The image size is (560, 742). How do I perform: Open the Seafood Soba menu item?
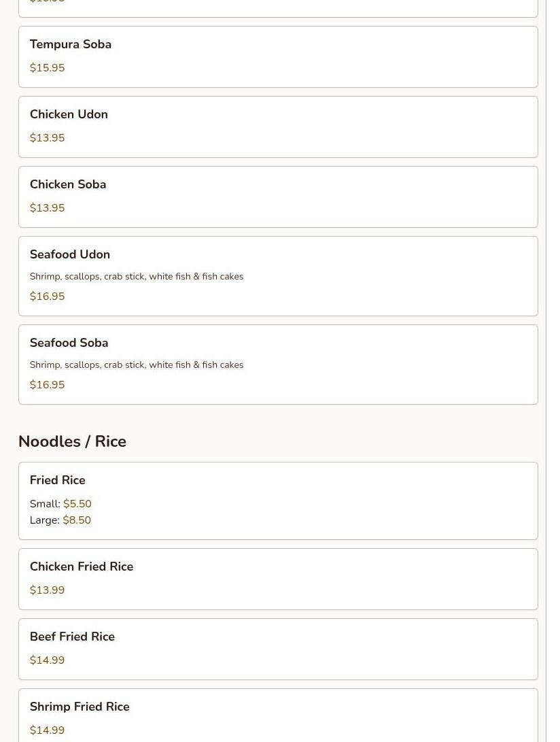point(69,343)
